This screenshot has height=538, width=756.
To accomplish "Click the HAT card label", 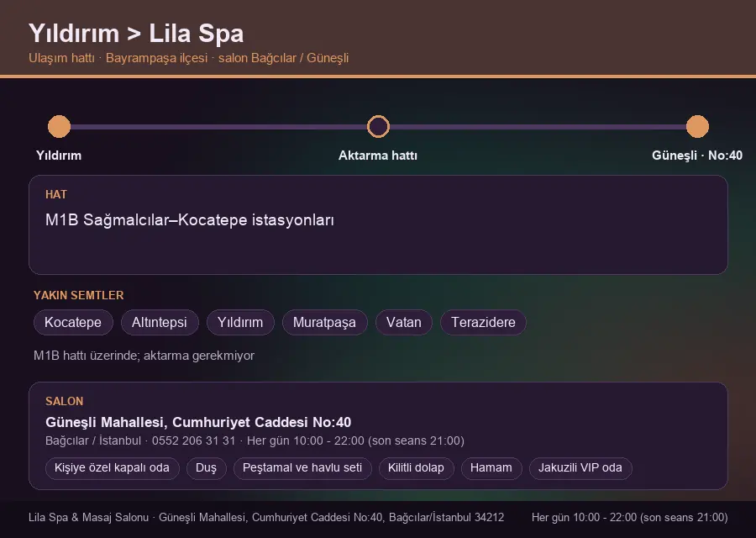I will pos(56,194).
